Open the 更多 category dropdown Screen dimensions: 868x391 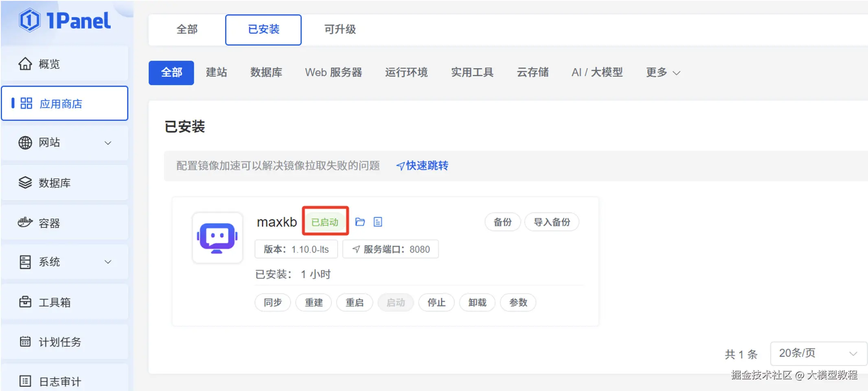coord(663,72)
